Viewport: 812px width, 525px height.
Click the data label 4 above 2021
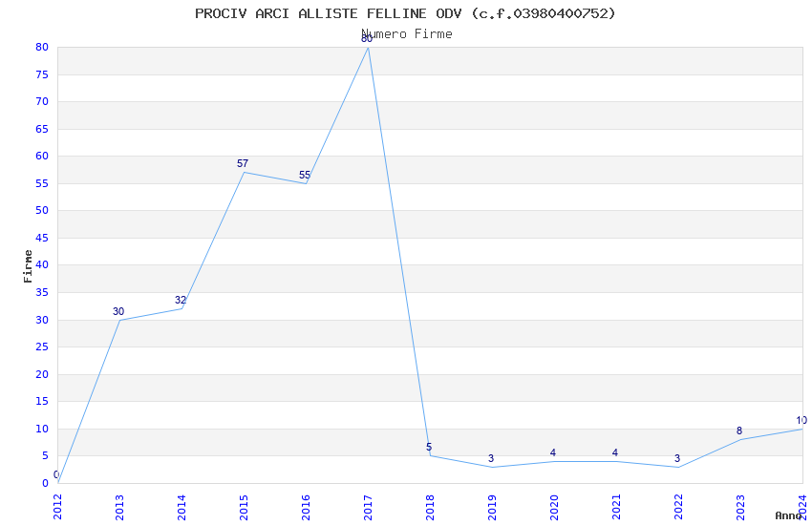tap(615, 452)
